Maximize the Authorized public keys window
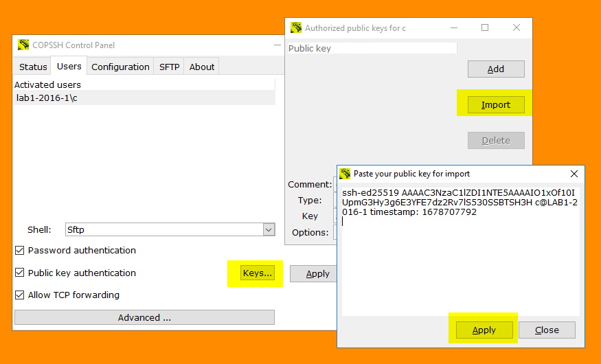The height and width of the screenshot is (364, 601). pyautogui.click(x=485, y=27)
